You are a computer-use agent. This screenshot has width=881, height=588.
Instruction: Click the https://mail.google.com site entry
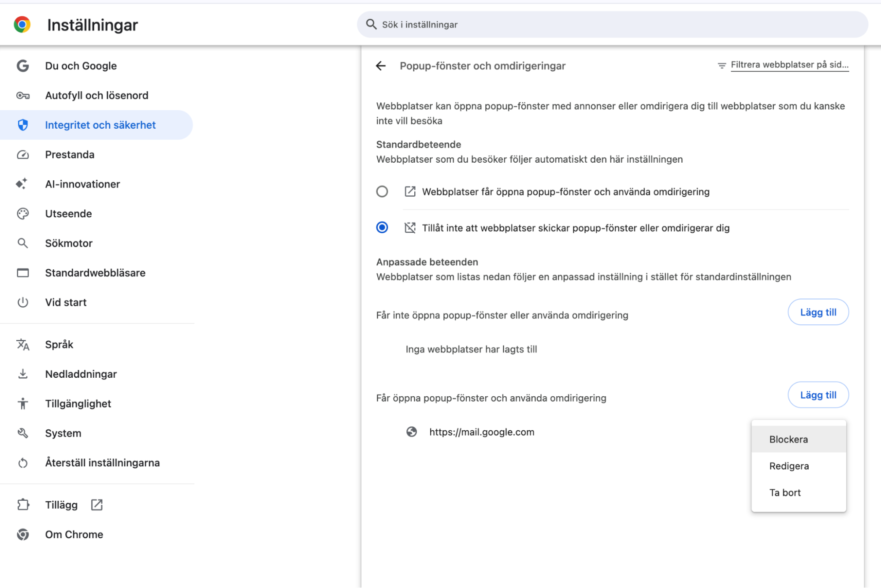[482, 432]
